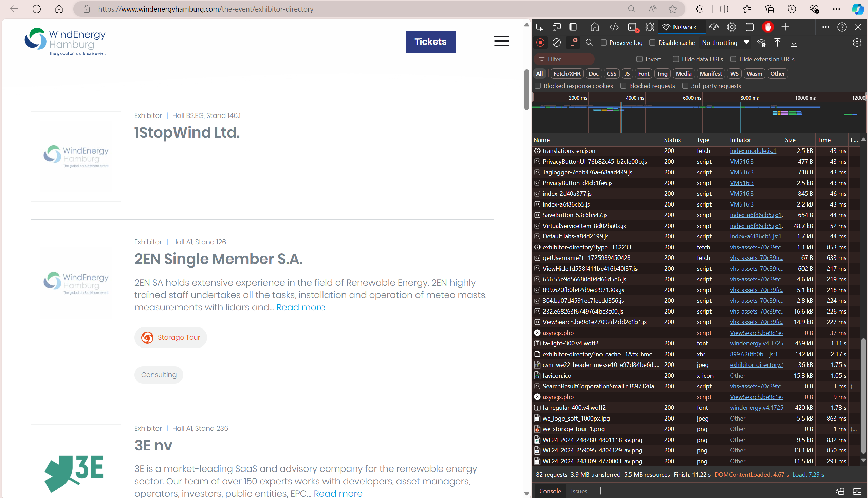Open Network settings gear
Screen dimensions: 868x498
click(857, 42)
